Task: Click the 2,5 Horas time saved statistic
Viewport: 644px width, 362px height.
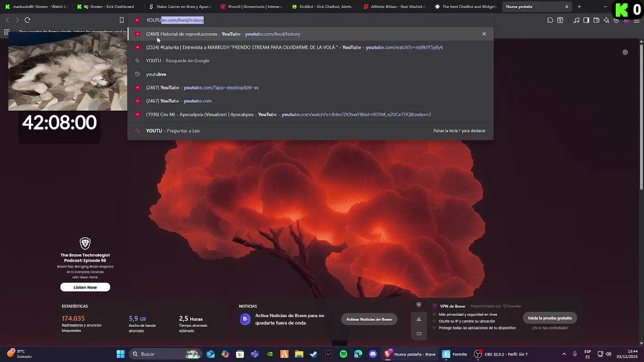Action: coord(191,318)
